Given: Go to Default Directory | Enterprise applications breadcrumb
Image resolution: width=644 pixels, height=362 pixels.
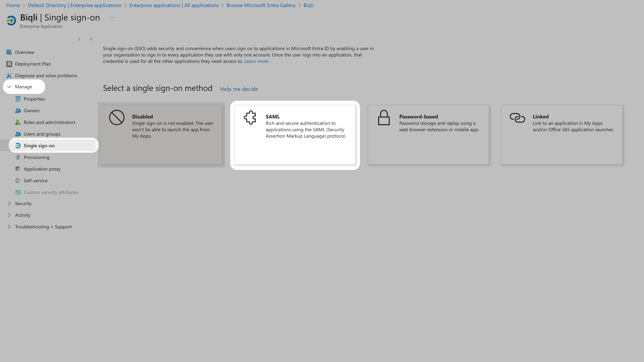Looking at the screenshot, I should pyautogui.click(x=74, y=5).
